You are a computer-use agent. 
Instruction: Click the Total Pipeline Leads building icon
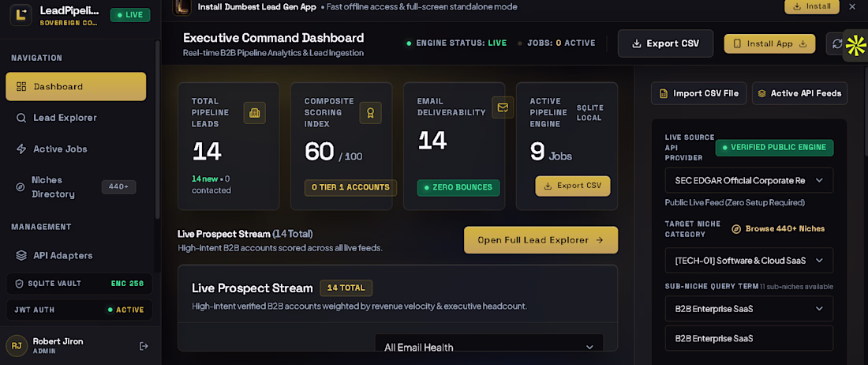pyautogui.click(x=255, y=113)
